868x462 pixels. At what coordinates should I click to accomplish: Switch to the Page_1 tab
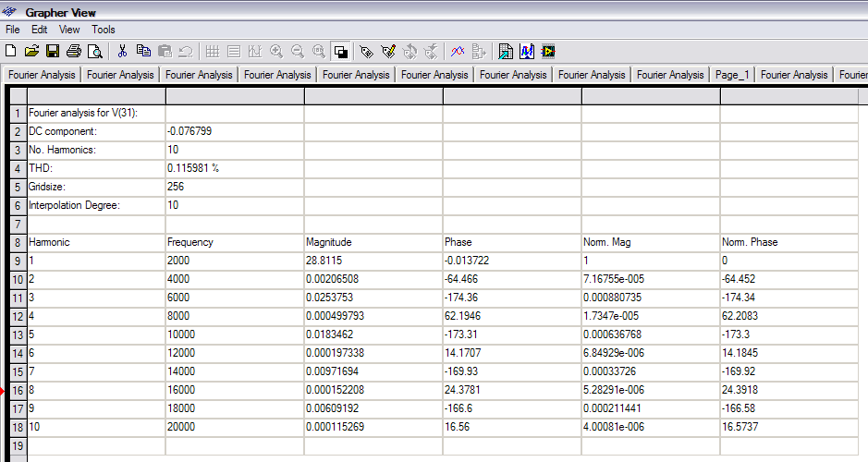click(x=732, y=75)
